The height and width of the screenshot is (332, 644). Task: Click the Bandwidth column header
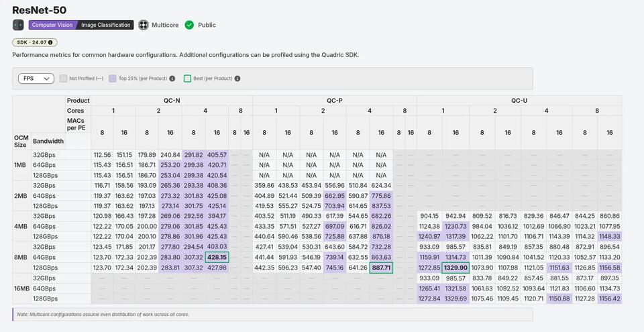click(48, 141)
